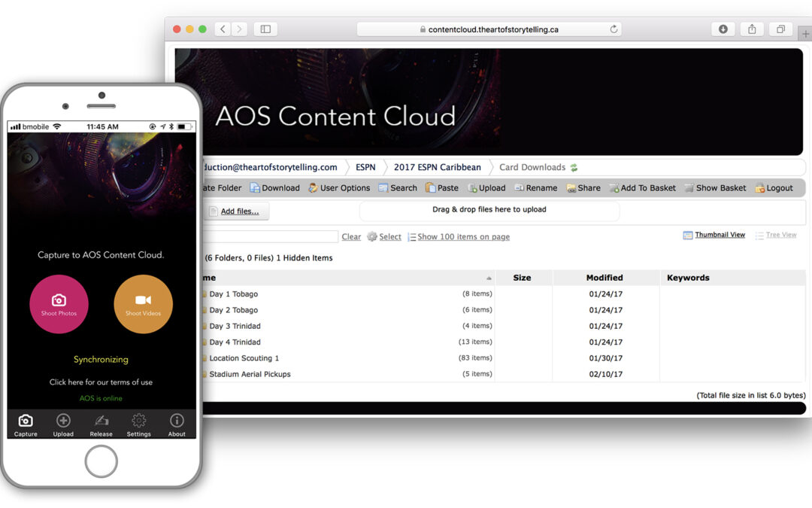Sort by Modified column header
The height and width of the screenshot is (508, 812).
604,278
